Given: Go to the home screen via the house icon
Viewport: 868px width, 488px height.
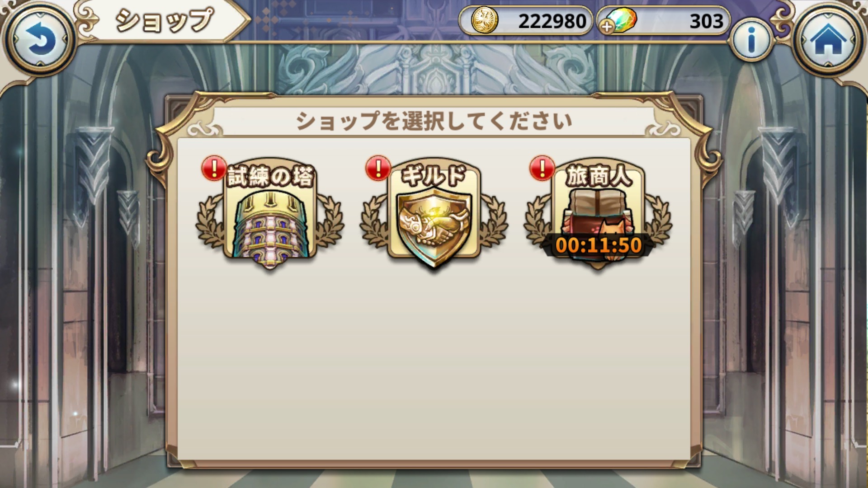Looking at the screenshot, I should coord(828,40).
